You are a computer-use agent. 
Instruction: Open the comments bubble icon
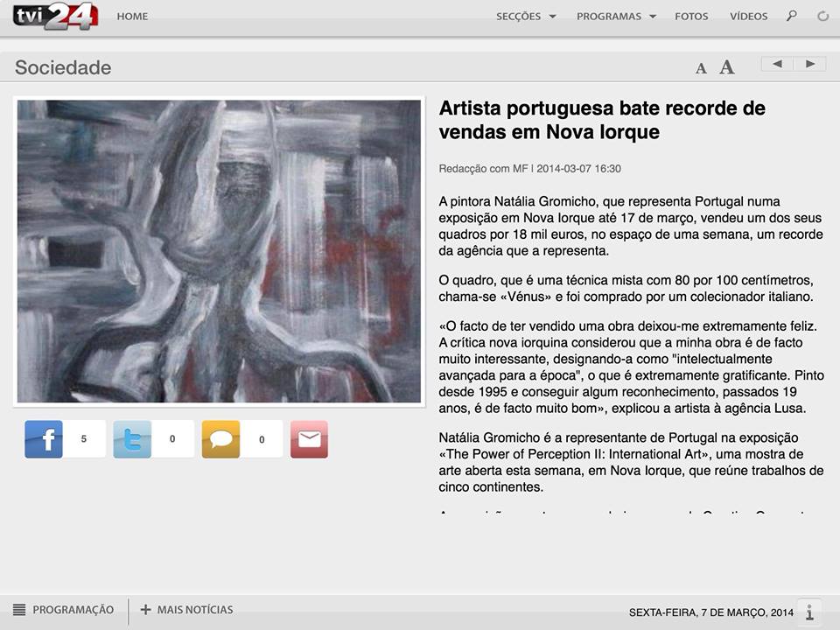[220, 439]
